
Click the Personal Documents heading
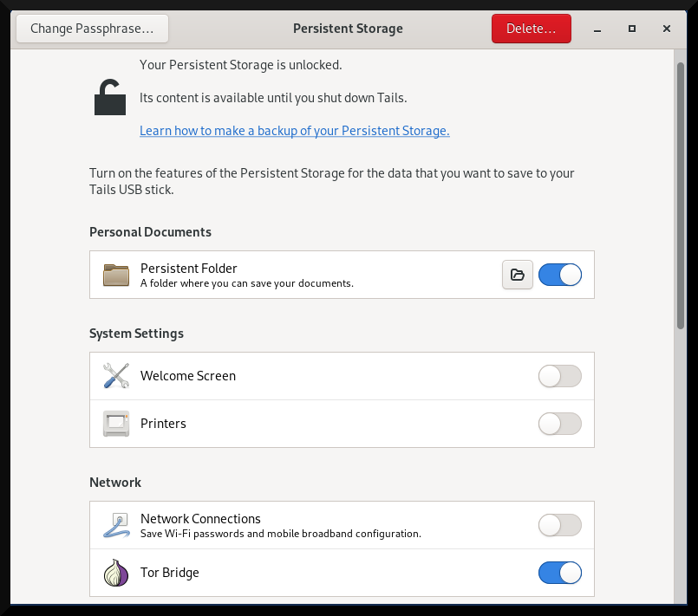tap(151, 232)
